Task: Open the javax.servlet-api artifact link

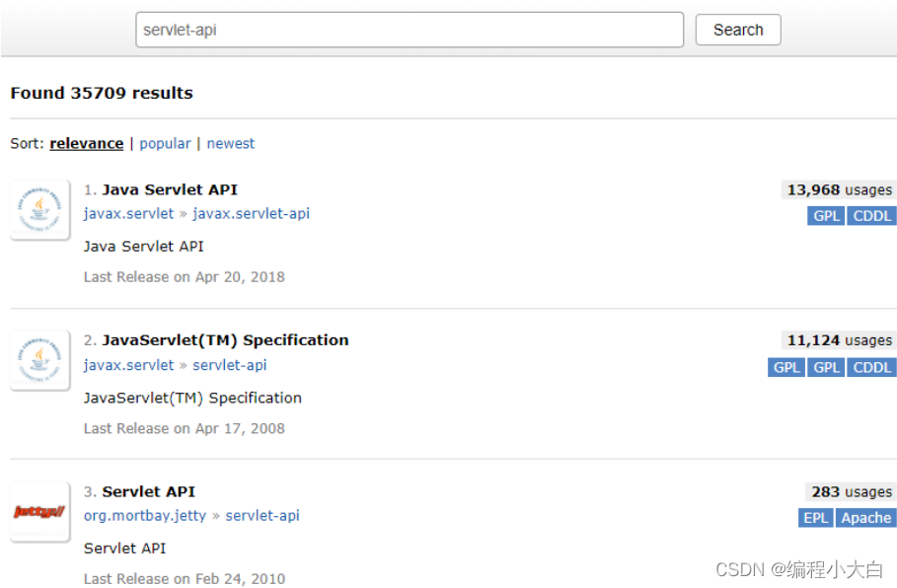Action: (251, 214)
